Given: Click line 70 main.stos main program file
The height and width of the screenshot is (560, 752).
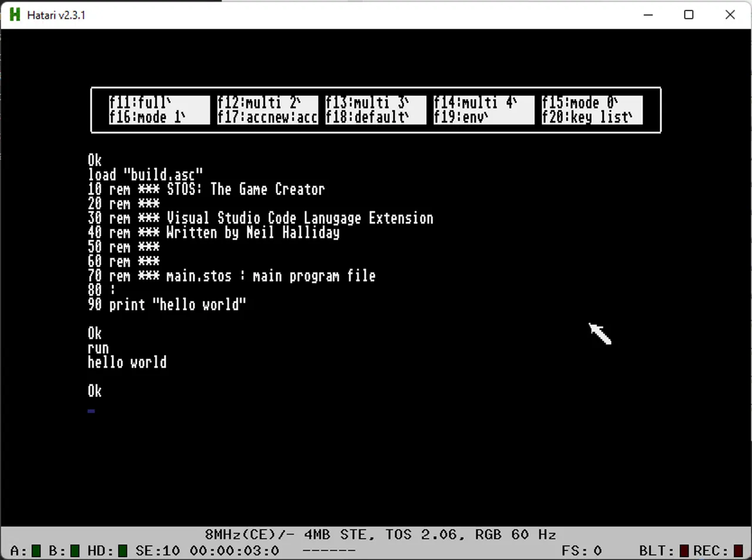Looking at the screenshot, I should click(x=231, y=276).
